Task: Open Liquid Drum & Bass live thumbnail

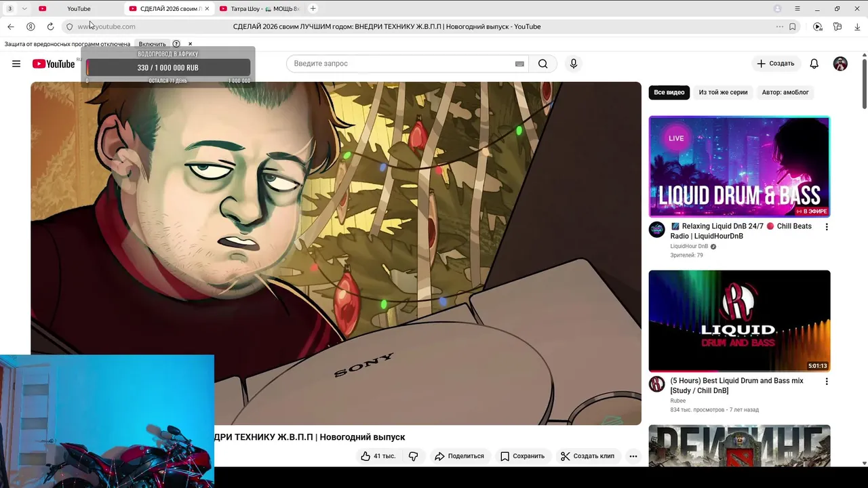Action: click(x=739, y=167)
